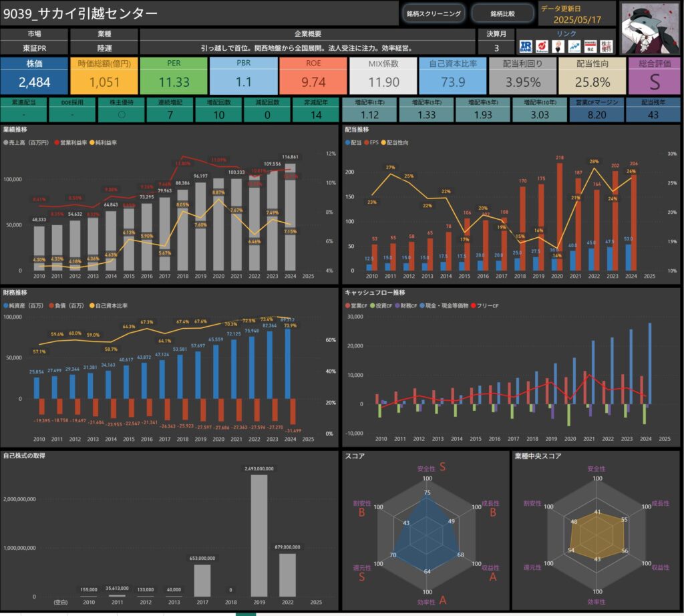Open the IR BANK link icon
Screen dimensions: 684x616
[526, 47]
